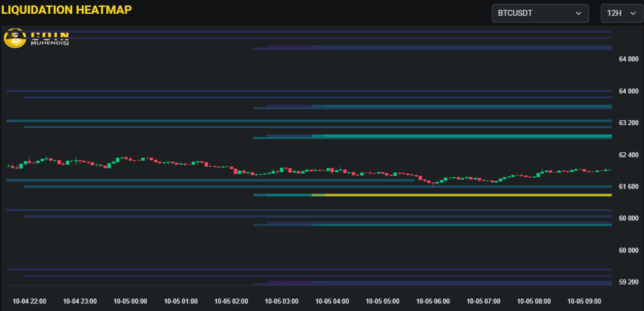Click the 60 000 price axis label

click(628, 250)
